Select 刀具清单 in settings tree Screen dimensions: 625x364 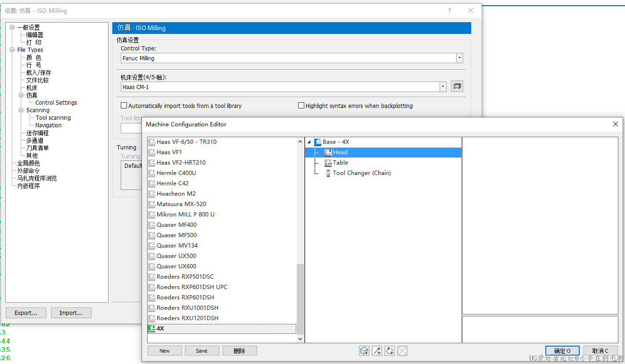point(37,148)
